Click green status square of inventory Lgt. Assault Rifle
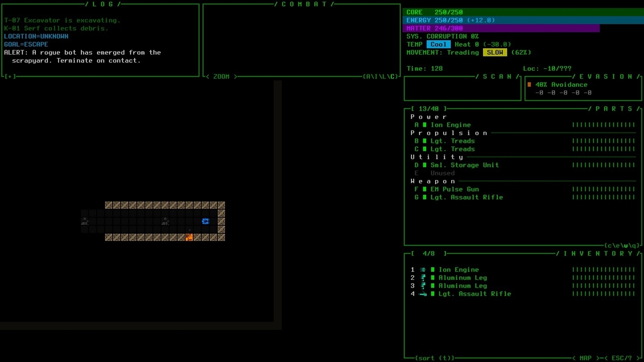 433,294
